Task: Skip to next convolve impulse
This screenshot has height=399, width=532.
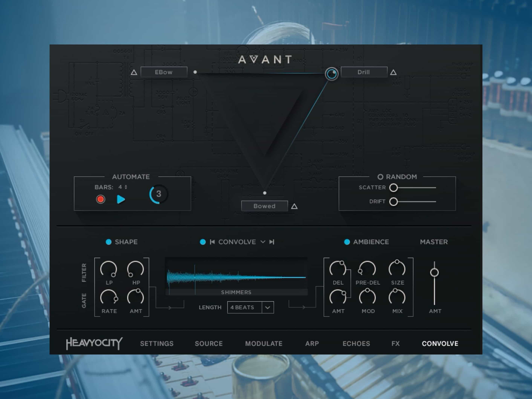Action: pos(272,242)
